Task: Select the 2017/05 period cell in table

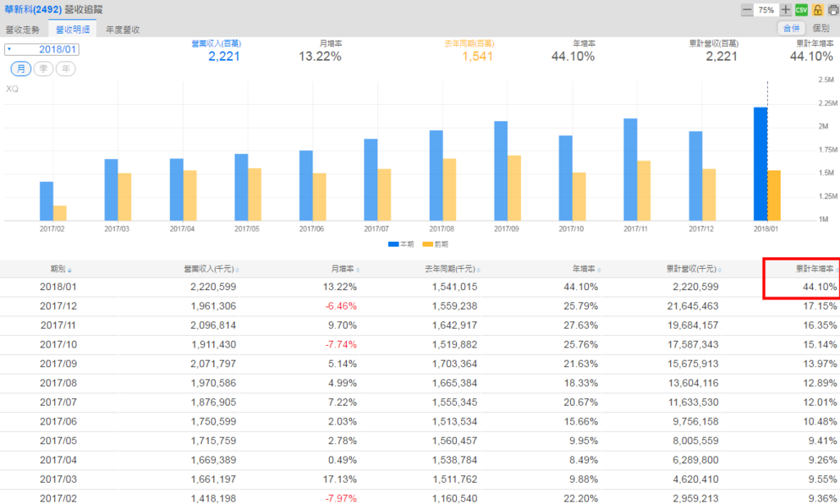Action: pos(58,441)
